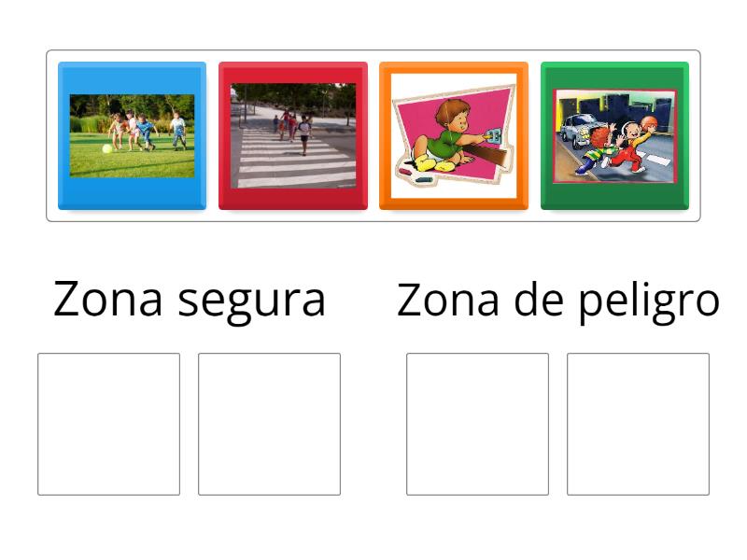The width and height of the screenshot is (747, 560).
Task: Select the green tile of kids running into street
Action: click(616, 135)
